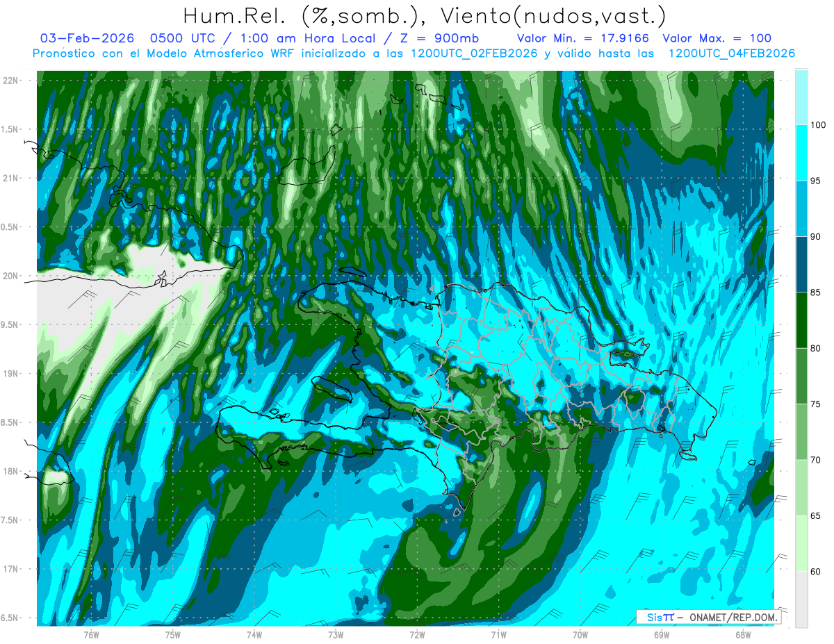Pick the 60–65 pale green colorbar swatch

801,543
